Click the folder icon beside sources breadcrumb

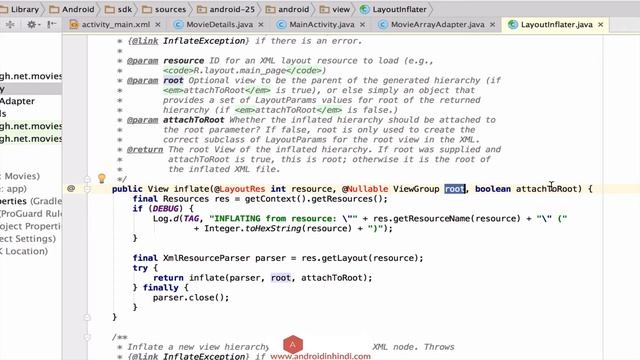pos(147,9)
